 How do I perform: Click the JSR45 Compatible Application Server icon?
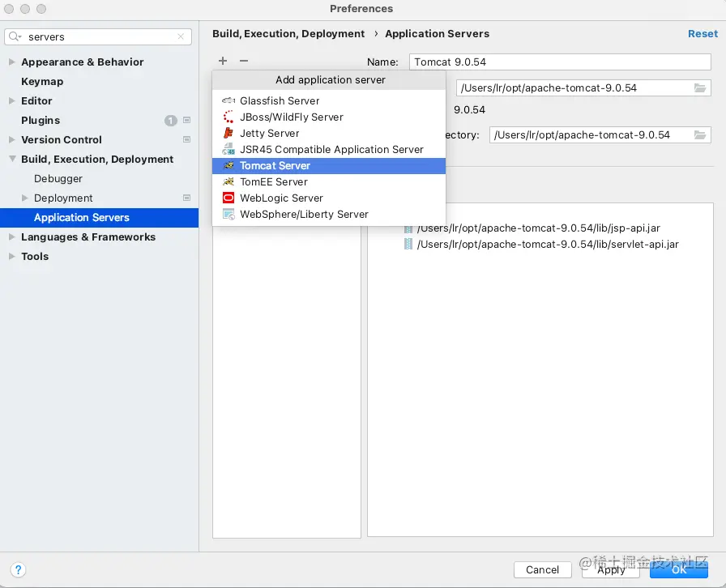pyautogui.click(x=228, y=149)
